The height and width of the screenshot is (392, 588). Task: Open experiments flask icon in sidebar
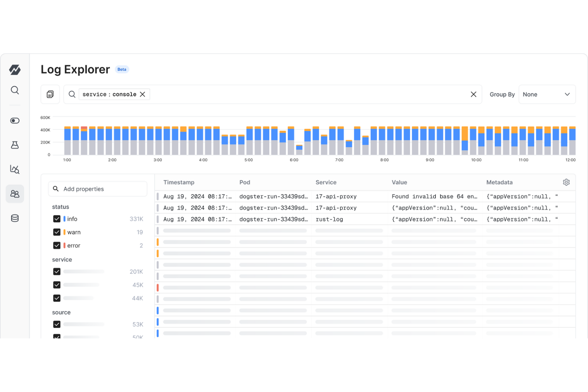15,145
